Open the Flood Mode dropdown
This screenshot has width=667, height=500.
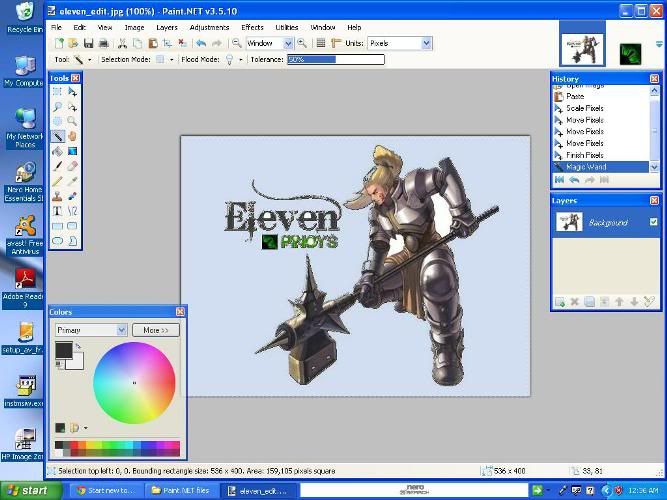click(241, 60)
